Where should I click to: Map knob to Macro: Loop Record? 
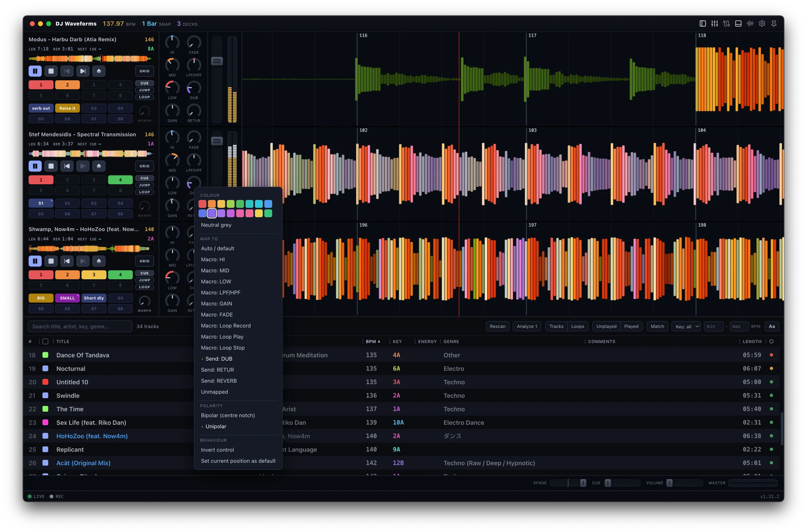coord(238,325)
